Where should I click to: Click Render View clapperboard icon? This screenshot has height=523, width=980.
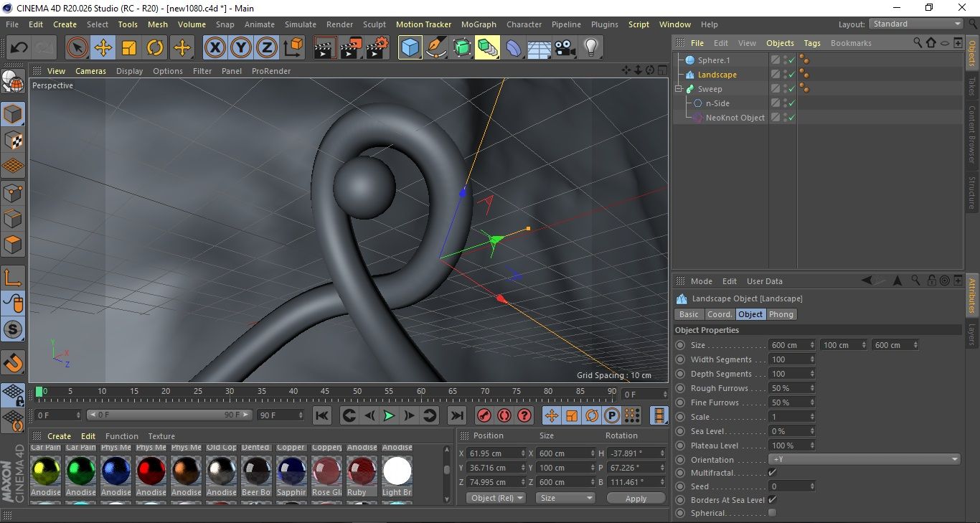(325, 48)
